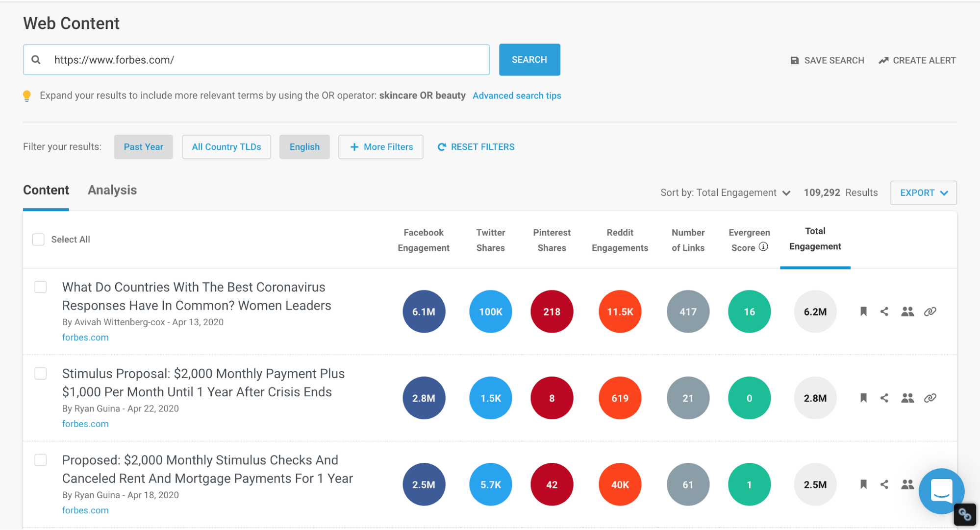Click the 6.2M total engagement bubble

(815, 312)
